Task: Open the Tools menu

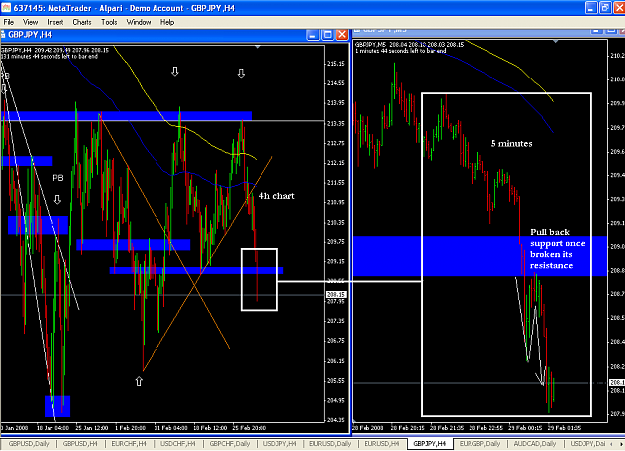Action: click(x=109, y=22)
